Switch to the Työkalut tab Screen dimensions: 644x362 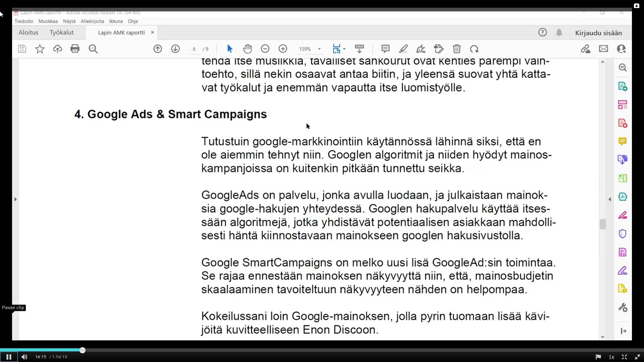61,32
